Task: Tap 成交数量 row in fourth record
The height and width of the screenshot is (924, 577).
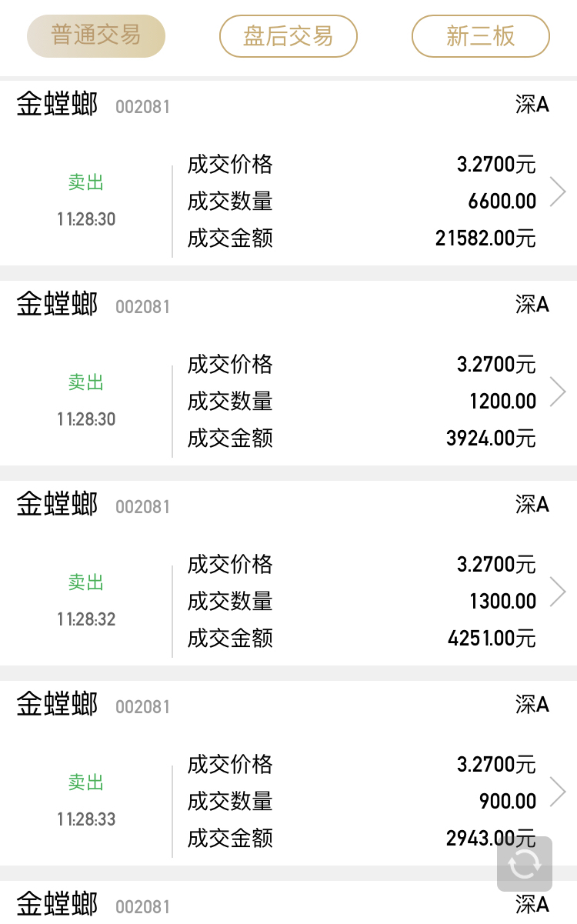Action: pyautogui.click(x=362, y=801)
